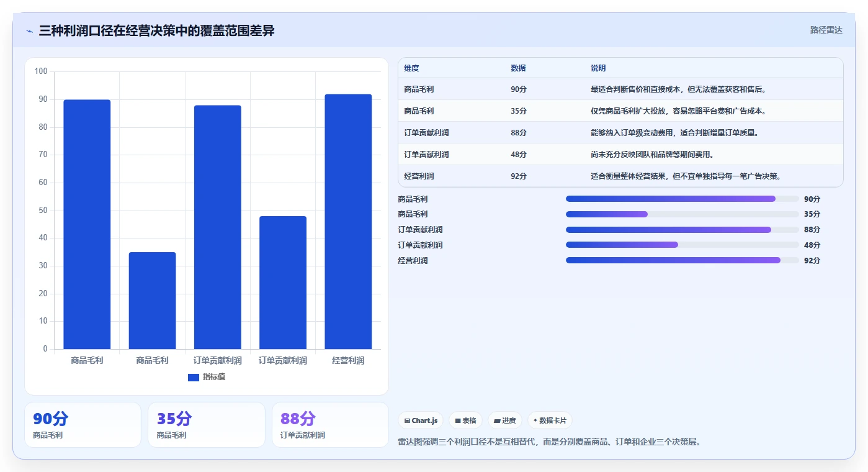Click the 48分 cell in the table

(x=519, y=155)
